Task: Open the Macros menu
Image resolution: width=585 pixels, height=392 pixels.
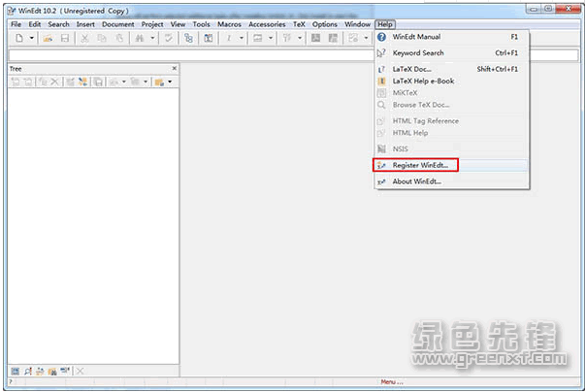Action: click(229, 24)
